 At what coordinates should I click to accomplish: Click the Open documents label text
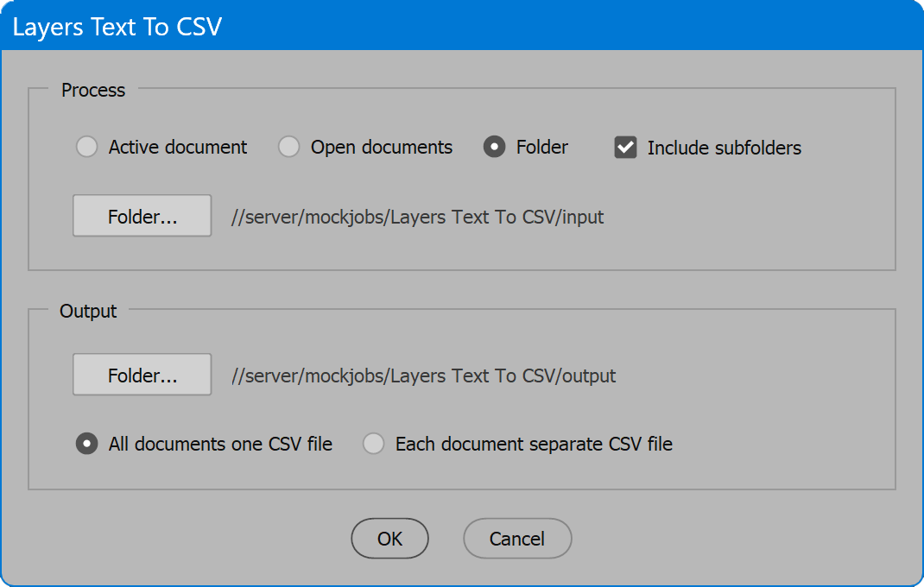382,147
